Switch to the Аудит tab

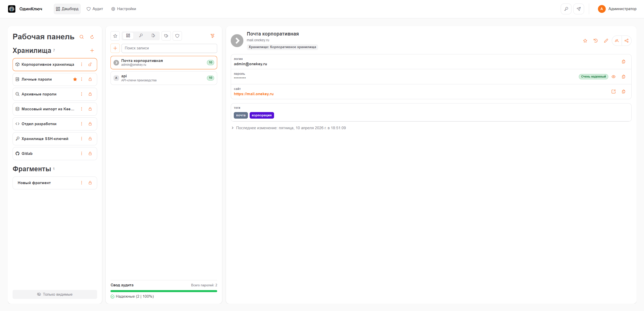[x=95, y=9]
